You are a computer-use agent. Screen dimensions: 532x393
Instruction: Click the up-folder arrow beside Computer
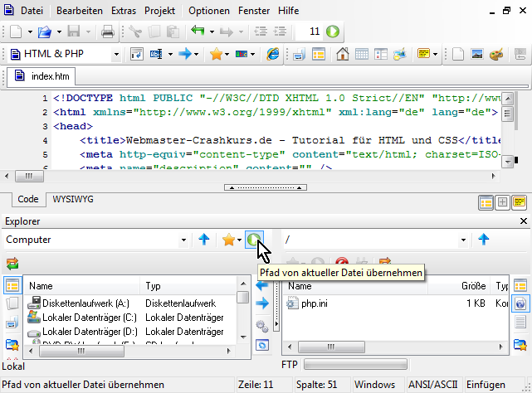coord(204,240)
